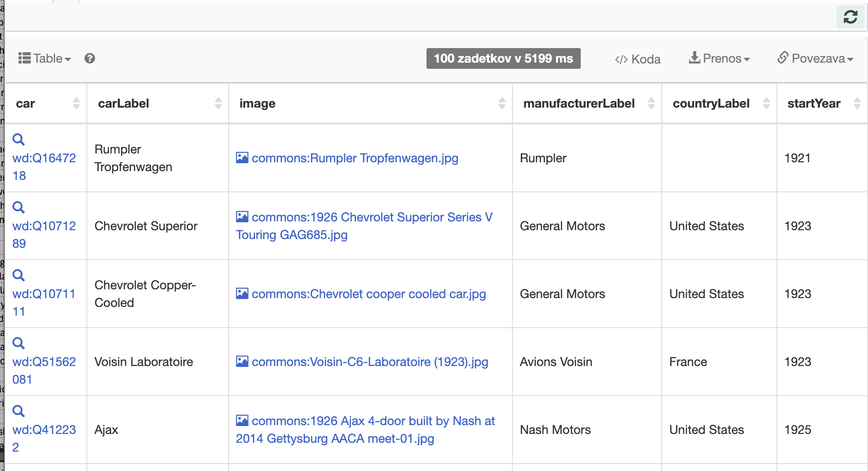This screenshot has height=471, width=868.
Task: Expand the Prenos download dropdown
Action: [719, 58]
